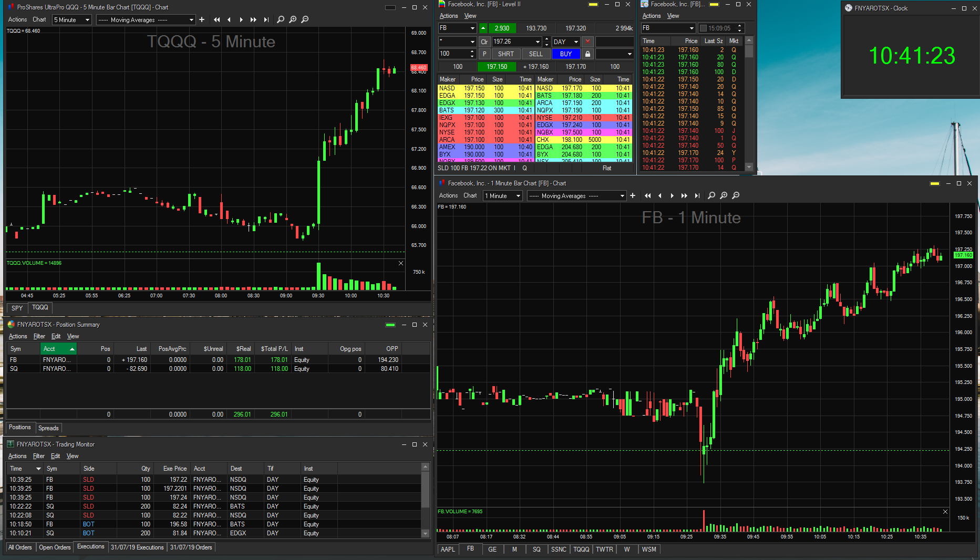The image size is (980, 560).
Task: Click the Trading Monitor vertical scrollbar
Action: click(x=426, y=500)
